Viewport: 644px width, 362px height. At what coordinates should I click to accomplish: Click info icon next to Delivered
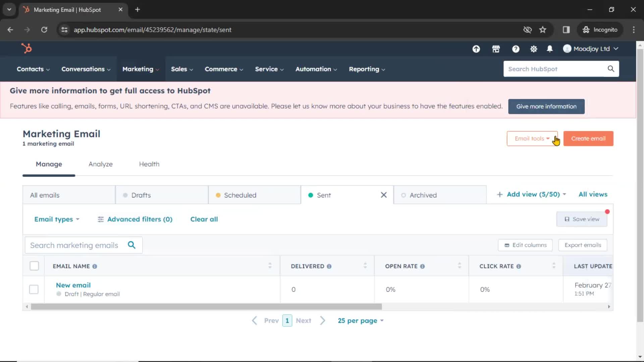(329, 266)
